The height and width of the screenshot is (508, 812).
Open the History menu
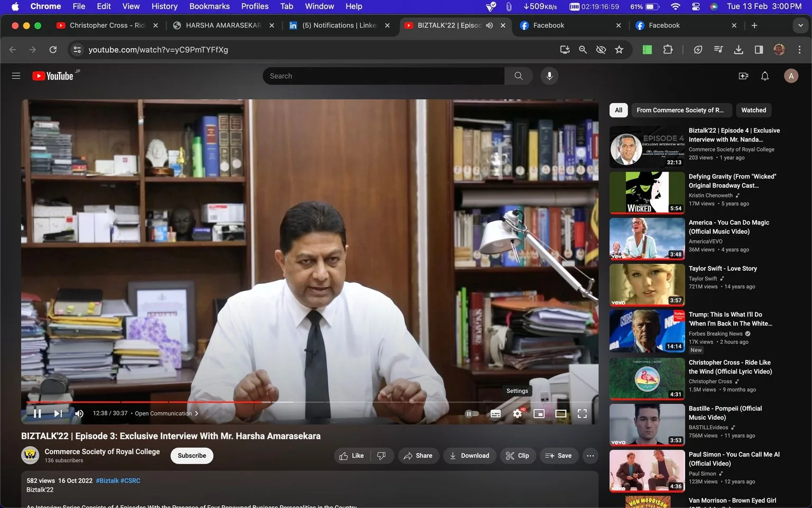pyautogui.click(x=164, y=6)
